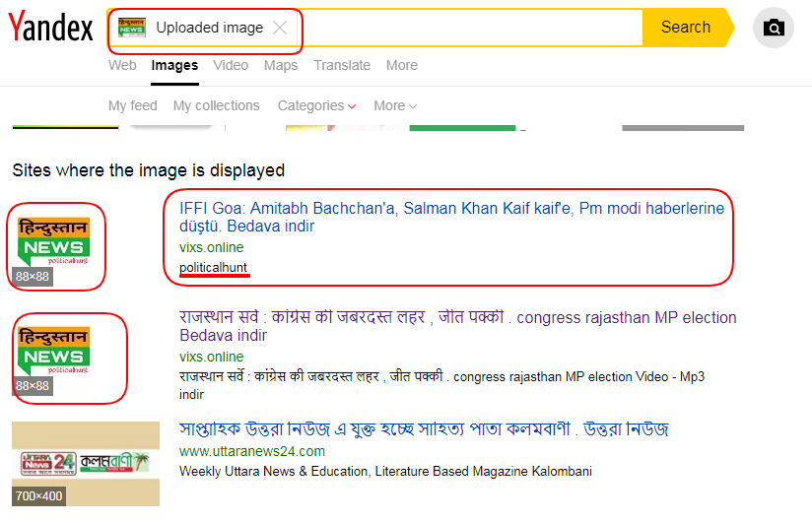Screen dimensions: 812x523
Task: Click the yellow Search button
Action: (x=688, y=28)
